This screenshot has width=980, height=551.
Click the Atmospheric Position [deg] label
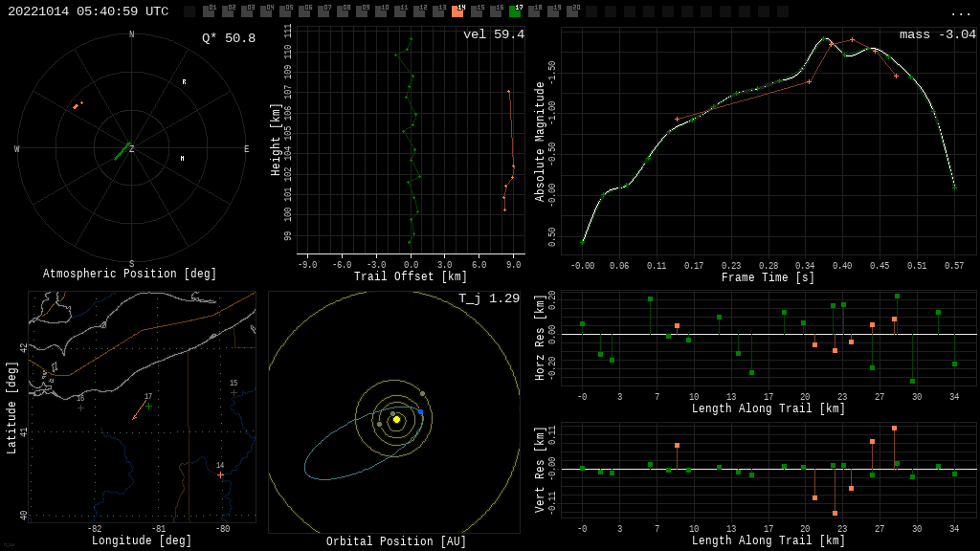point(129,274)
